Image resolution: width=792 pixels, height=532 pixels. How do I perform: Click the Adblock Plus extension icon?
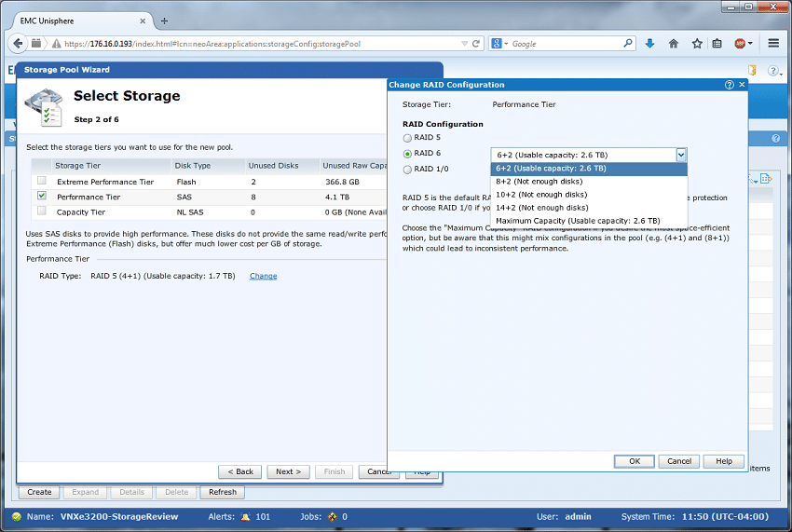[740, 44]
